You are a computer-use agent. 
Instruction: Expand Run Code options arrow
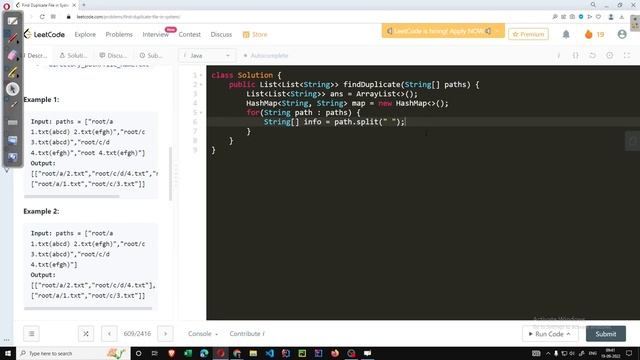point(568,334)
